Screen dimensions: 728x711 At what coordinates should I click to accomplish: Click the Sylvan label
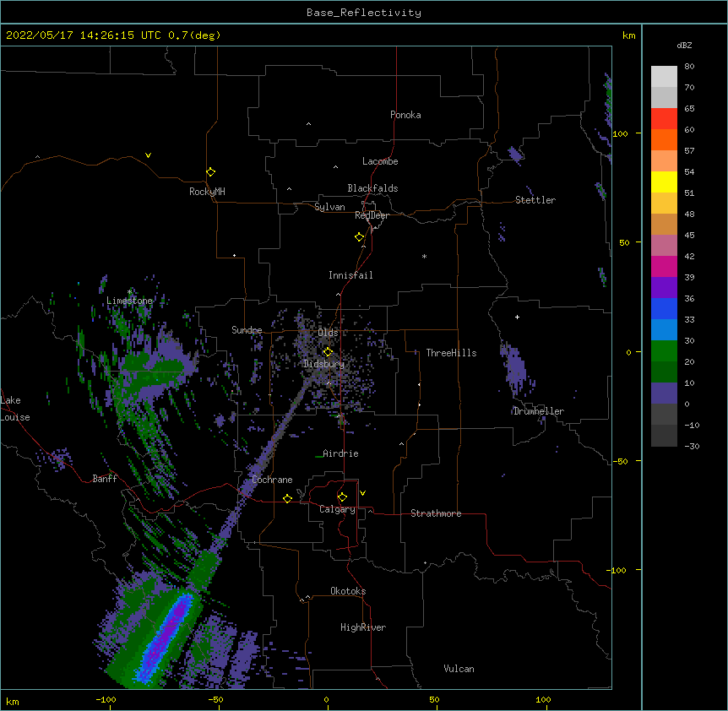click(329, 207)
